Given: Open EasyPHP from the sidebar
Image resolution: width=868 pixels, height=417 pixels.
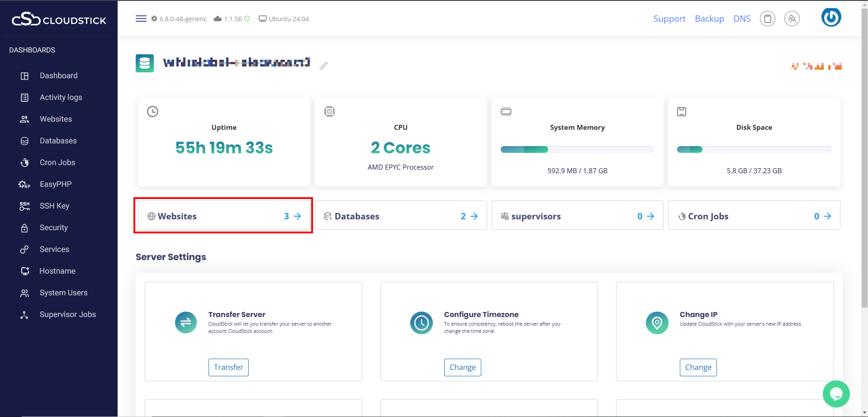Looking at the screenshot, I should coord(55,184).
